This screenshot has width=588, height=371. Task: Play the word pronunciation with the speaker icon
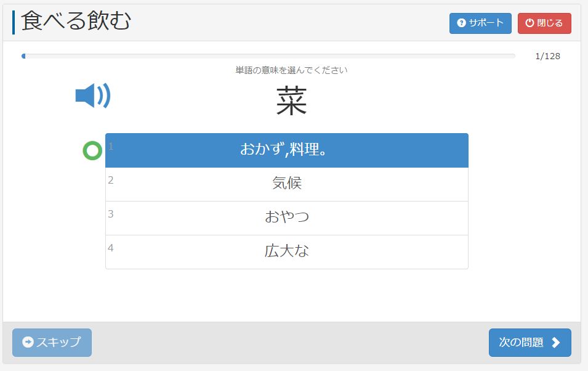pyautogui.click(x=92, y=96)
